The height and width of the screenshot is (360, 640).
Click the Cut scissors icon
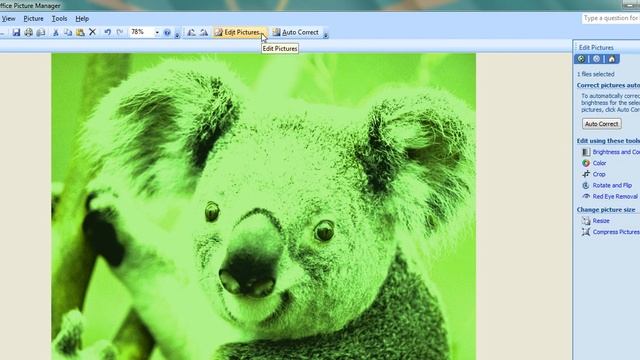point(56,32)
